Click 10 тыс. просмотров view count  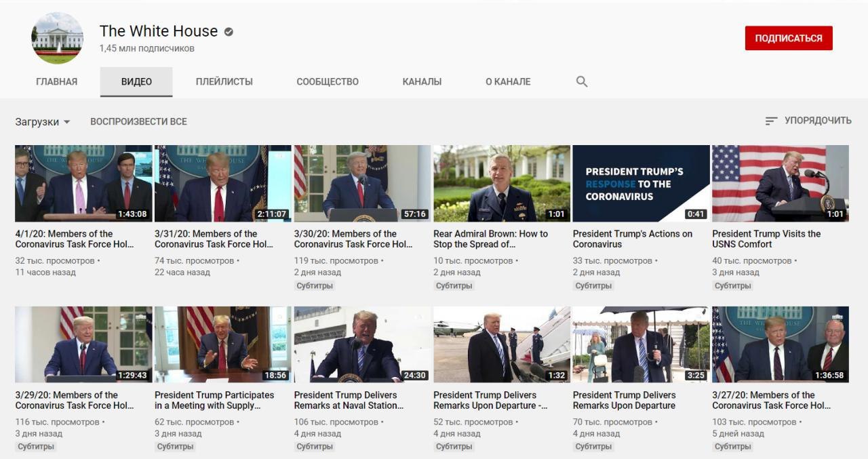click(x=473, y=260)
